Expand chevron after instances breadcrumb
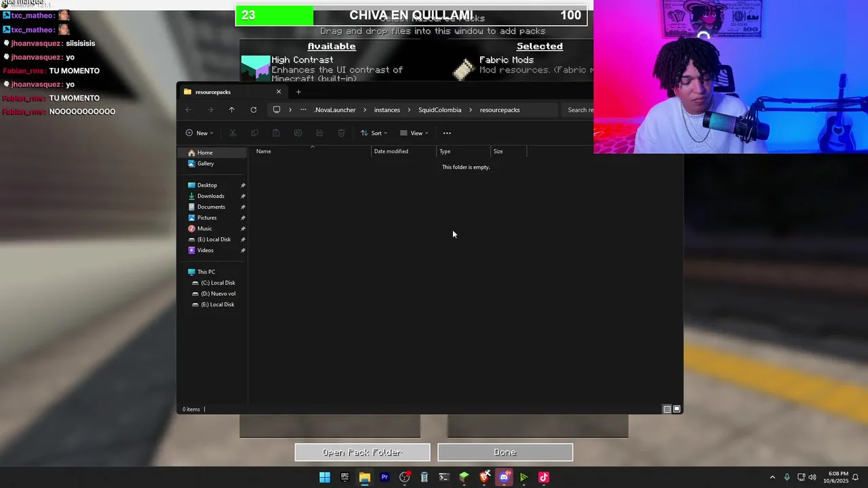 tap(410, 110)
